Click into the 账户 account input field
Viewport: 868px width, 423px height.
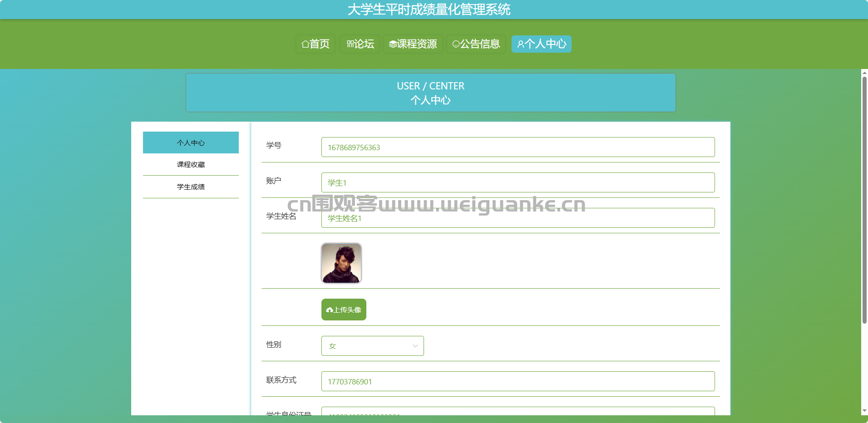pyautogui.click(x=518, y=182)
